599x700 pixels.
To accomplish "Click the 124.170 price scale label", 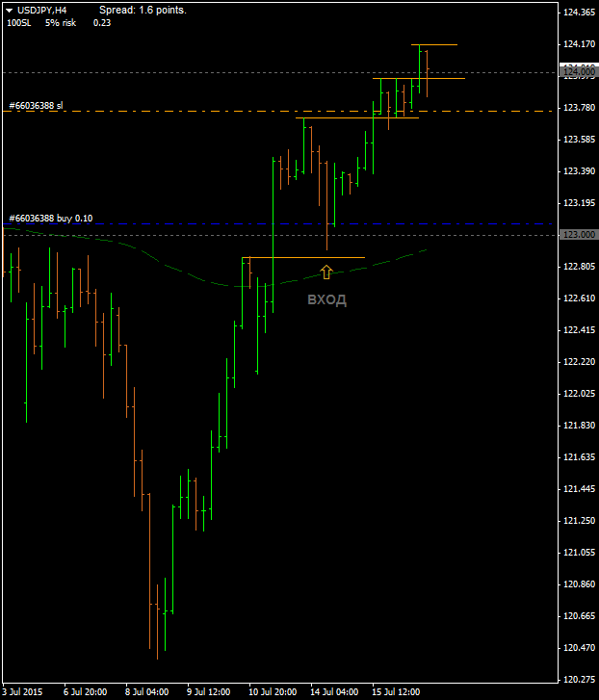I will coord(579,43).
